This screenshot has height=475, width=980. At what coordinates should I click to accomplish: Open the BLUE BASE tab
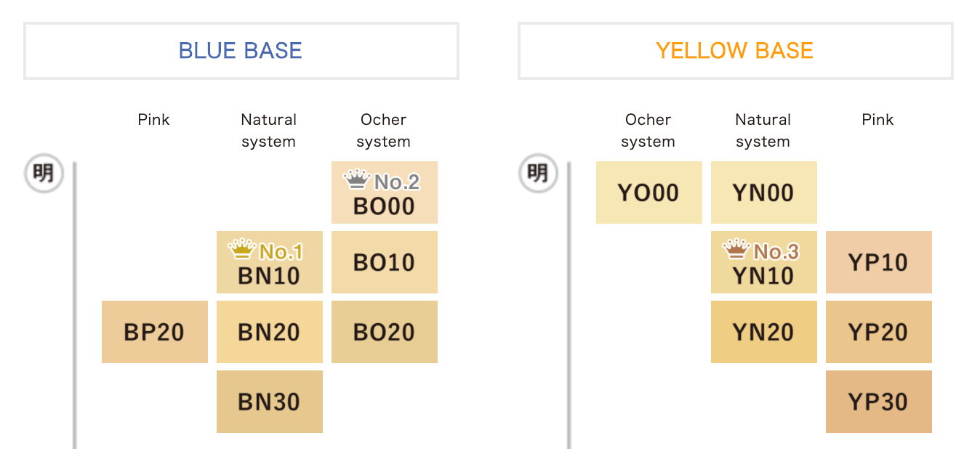point(241,51)
